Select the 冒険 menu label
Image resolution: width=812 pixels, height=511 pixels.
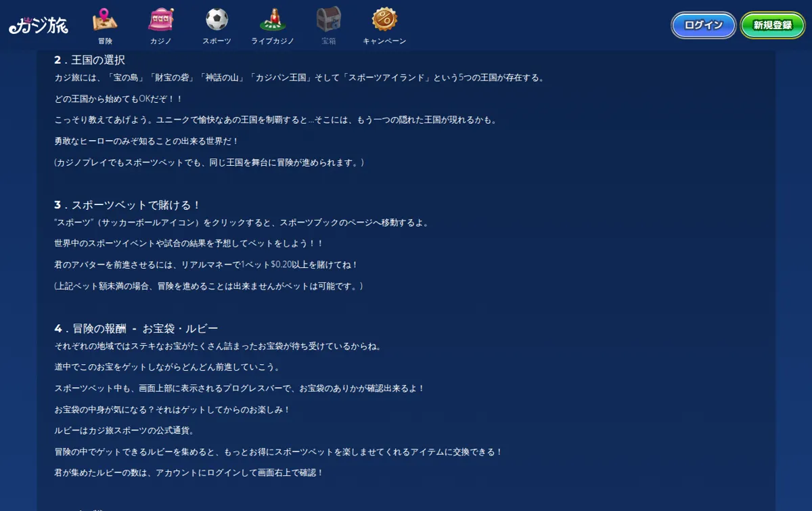click(x=105, y=41)
